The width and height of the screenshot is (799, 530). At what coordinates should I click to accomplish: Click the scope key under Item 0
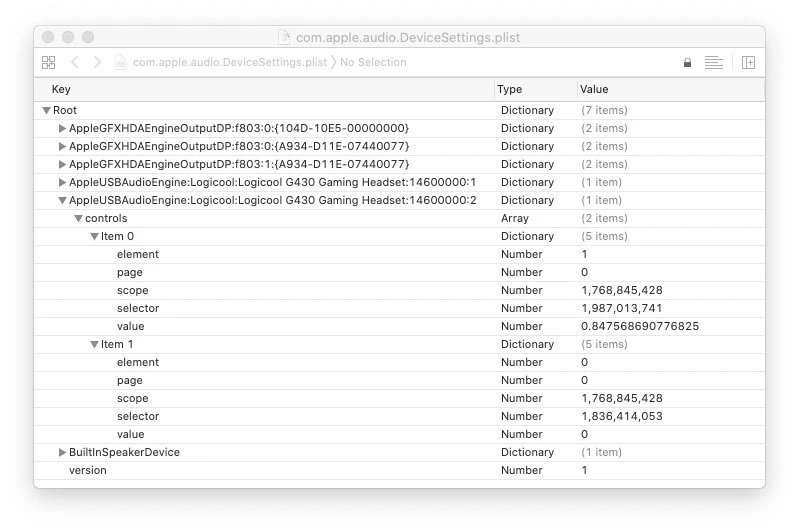[132, 290]
